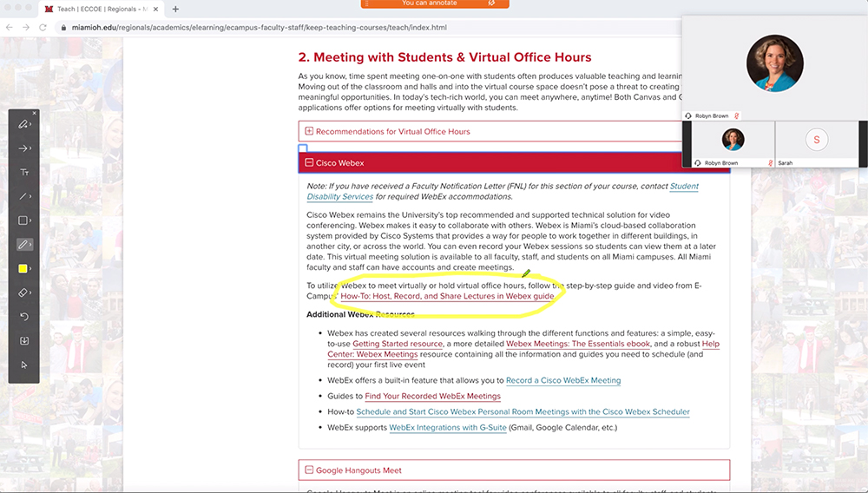Close the annotation toolbar
Image resolution: width=868 pixels, height=493 pixels.
35,113
